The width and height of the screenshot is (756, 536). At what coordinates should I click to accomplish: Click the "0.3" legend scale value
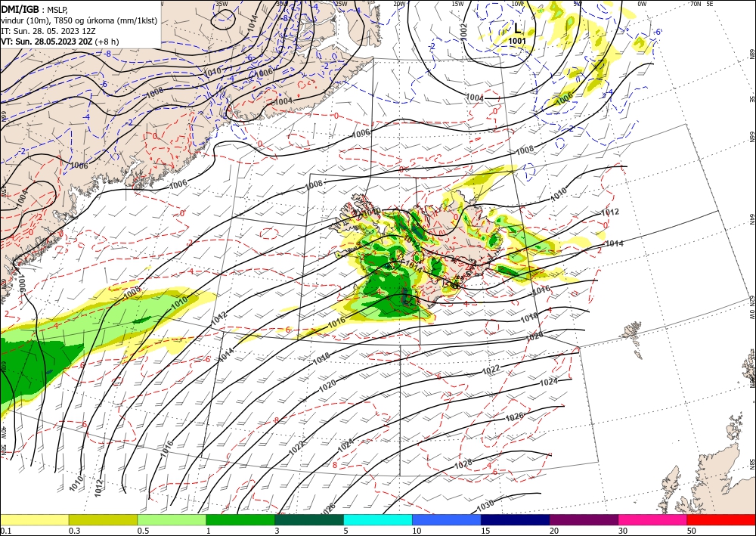point(74,531)
